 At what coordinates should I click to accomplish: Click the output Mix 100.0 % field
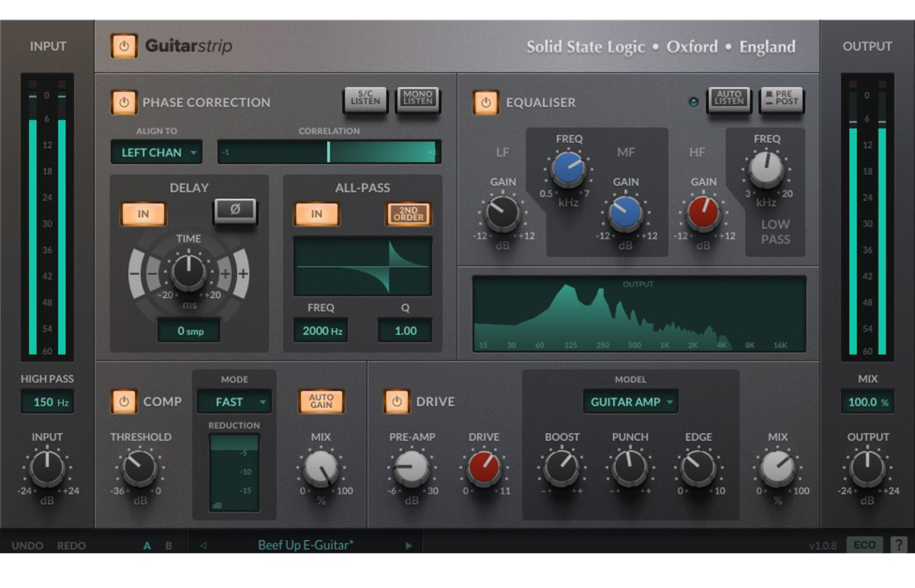pyautogui.click(x=868, y=402)
